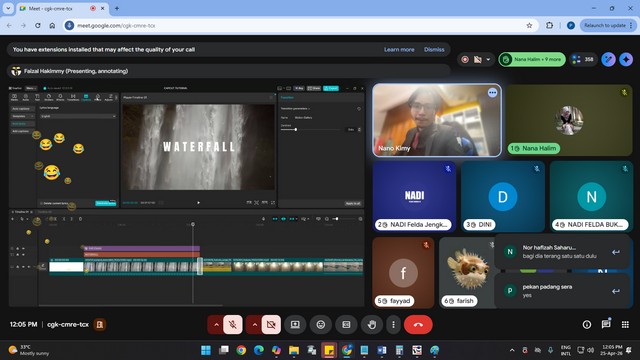Open the present screen button
640x360 pixels.
pyautogui.click(x=295, y=324)
